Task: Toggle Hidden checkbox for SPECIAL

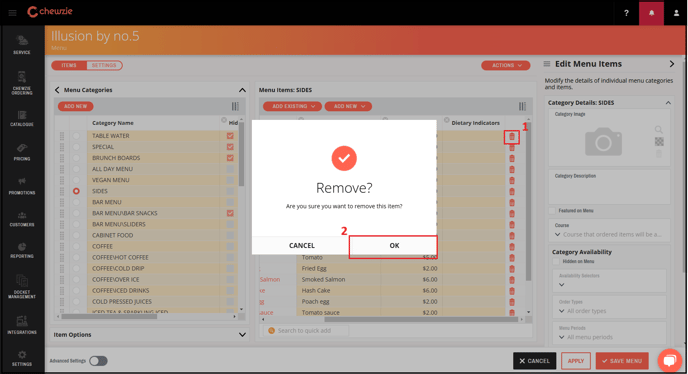Action: [230, 147]
